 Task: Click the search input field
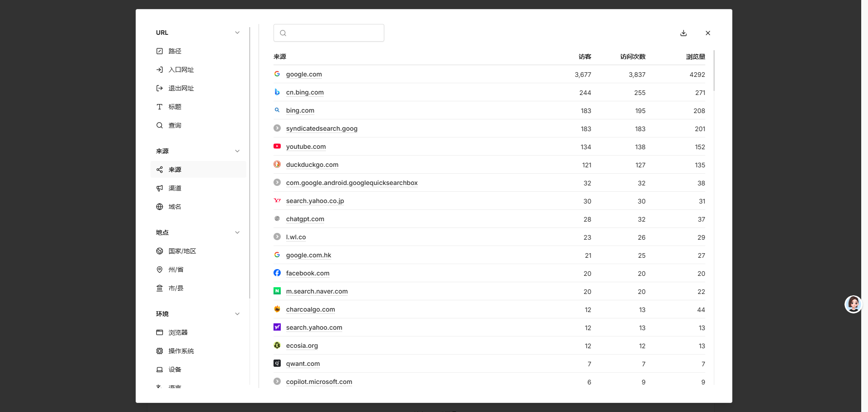pos(329,33)
